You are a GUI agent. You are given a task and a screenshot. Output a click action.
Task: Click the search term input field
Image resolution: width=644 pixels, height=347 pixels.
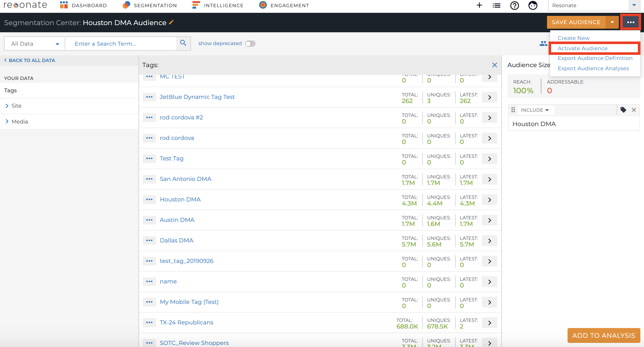(121, 44)
